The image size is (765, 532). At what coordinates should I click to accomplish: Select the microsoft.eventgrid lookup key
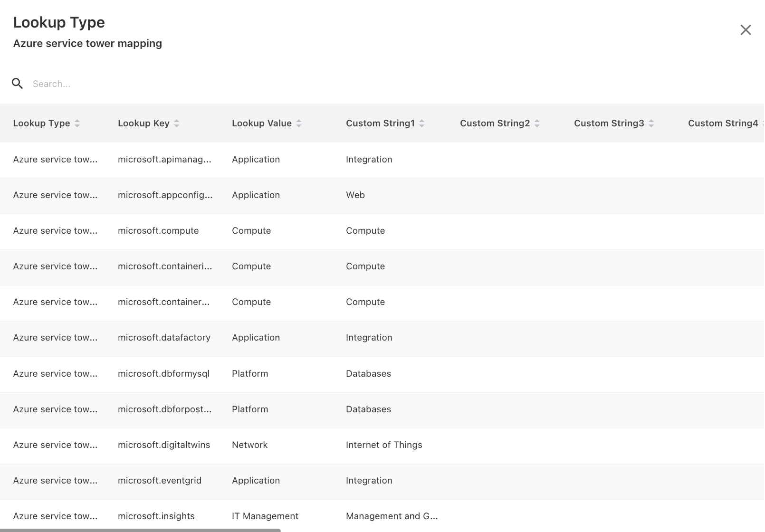click(x=160, y=481)
